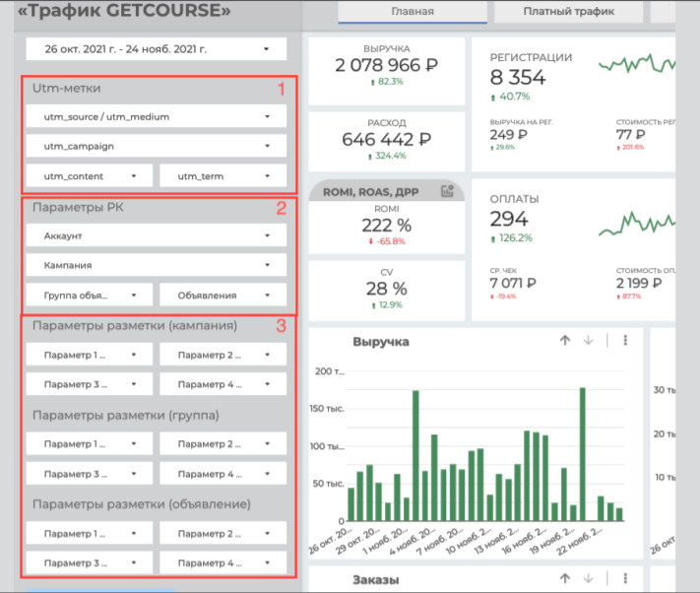Click the ROMI, ROAS, ДРР header button
Image resolution: width=700 pixels, height=593 pixels.
click(387, 191)
